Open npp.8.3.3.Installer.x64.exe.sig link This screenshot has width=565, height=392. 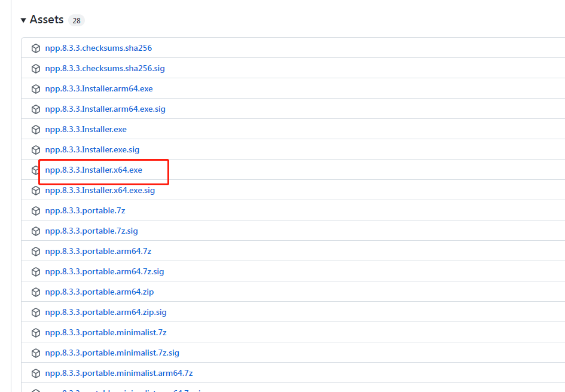point(100,190)
